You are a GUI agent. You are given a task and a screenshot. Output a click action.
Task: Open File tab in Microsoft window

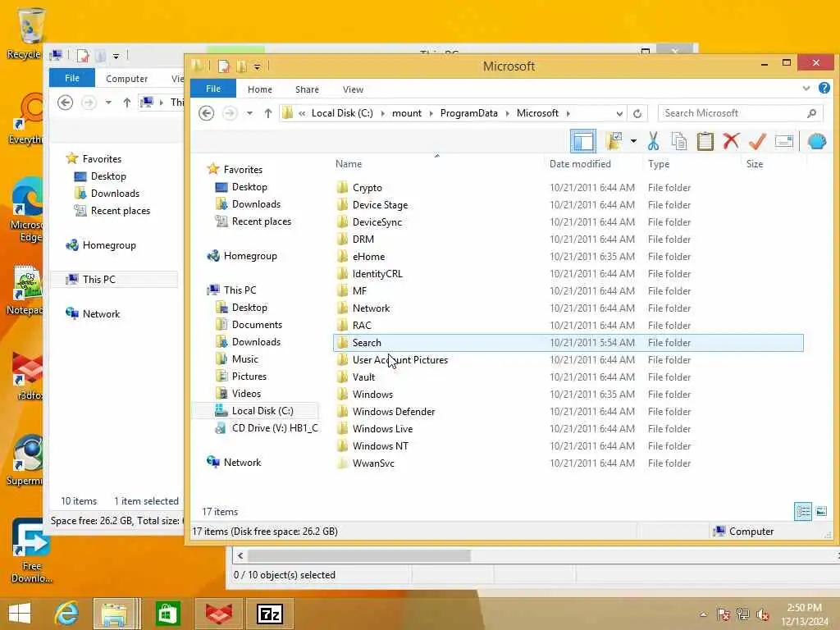(x=213, y=89)
